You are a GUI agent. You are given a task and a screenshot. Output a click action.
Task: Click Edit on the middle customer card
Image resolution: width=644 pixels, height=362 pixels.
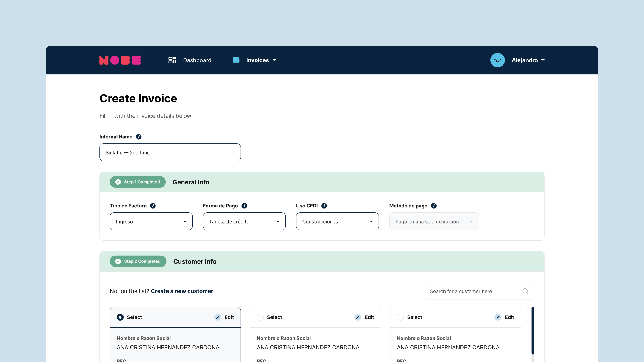click(369, 317)
